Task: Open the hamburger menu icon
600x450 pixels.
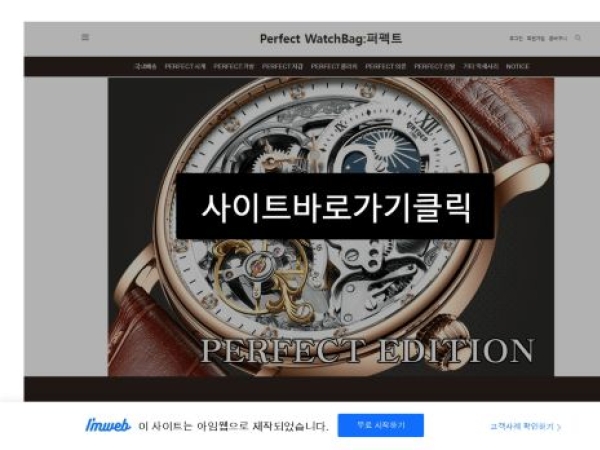Action: 85,37
